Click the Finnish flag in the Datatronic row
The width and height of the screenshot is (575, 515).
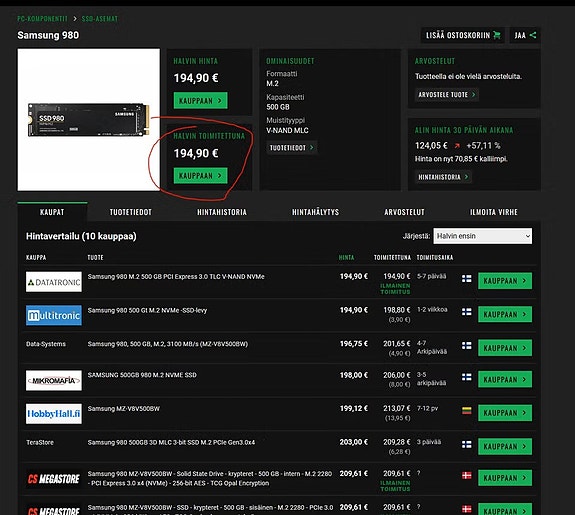466,278
